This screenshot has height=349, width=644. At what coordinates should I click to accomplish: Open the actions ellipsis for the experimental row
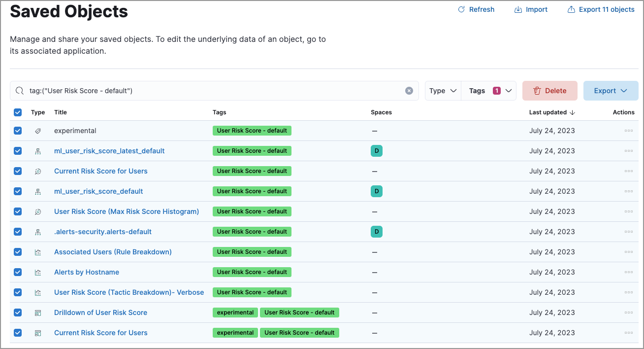tap(628, 131)
